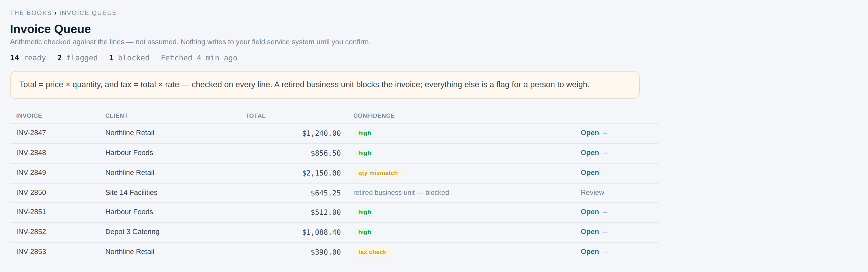Select the tax check badge
Image resolution: width=868 pixels, height=272 pixels.
click(x=372, y=252)
